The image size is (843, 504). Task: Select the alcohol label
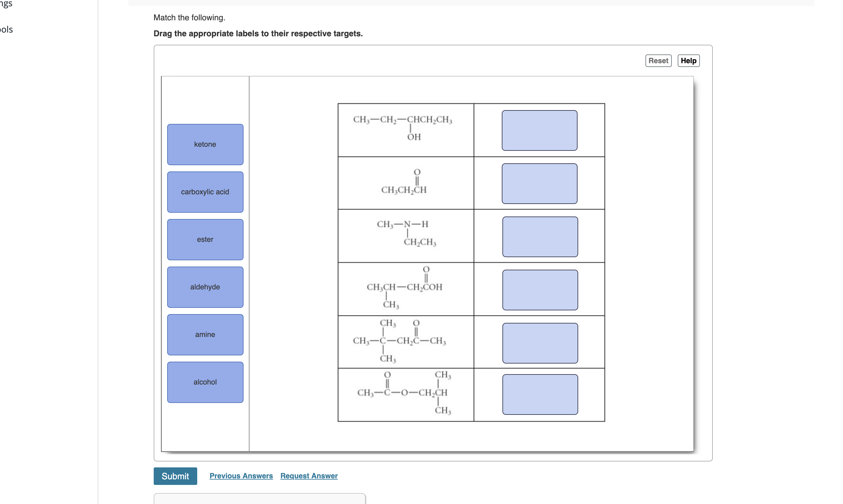click(x=205, y=382)
